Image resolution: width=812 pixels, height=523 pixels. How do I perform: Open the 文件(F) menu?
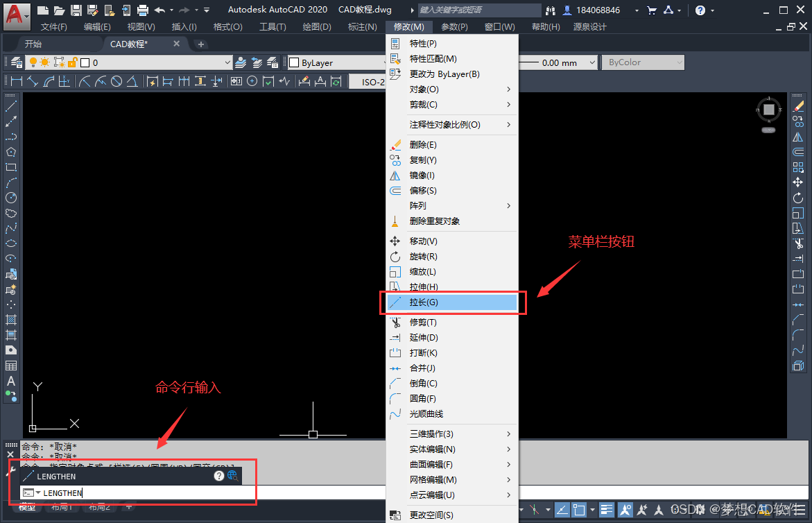[54, 26]
